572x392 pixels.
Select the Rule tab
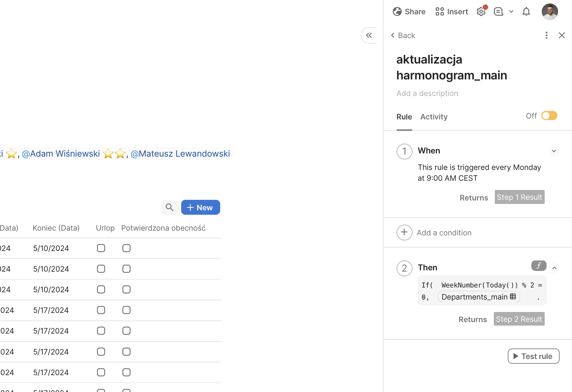point(404,117)
